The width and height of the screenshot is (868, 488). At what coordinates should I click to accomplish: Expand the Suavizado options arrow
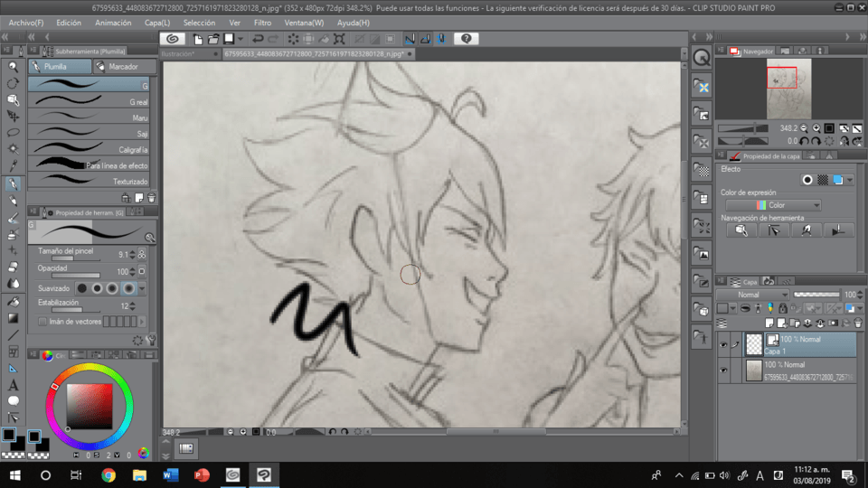click(x=142, y=288)
